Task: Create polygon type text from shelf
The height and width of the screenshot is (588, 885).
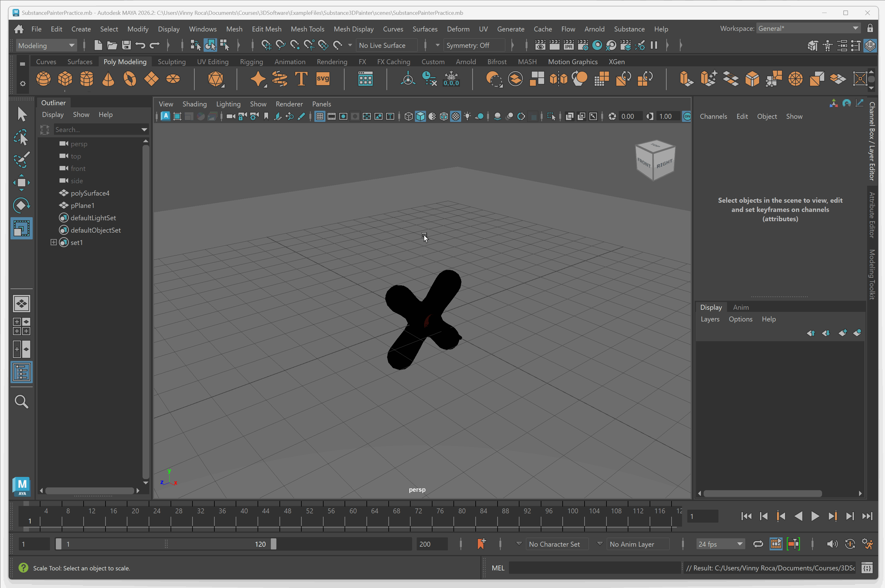Action: [x=301, y=79]
